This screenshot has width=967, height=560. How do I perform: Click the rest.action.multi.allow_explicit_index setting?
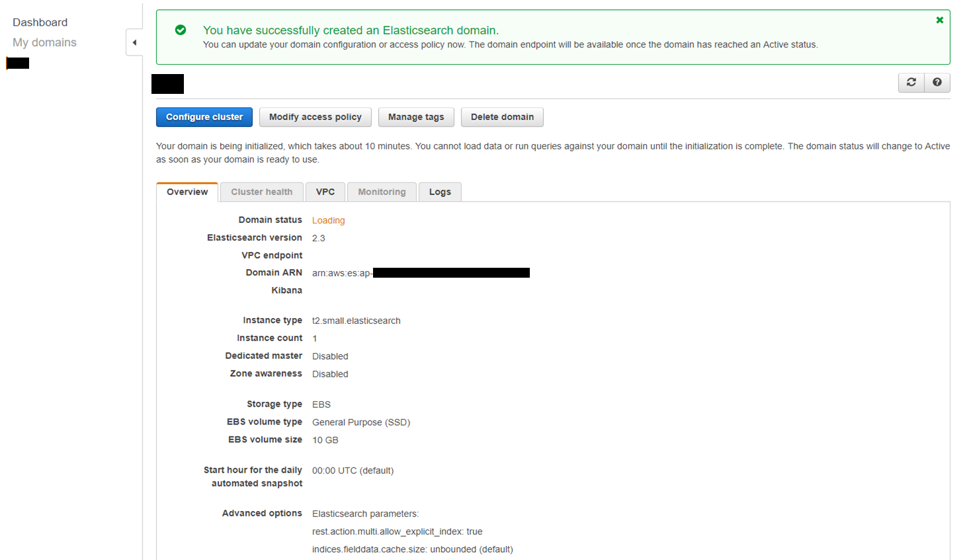click(398, 532)
